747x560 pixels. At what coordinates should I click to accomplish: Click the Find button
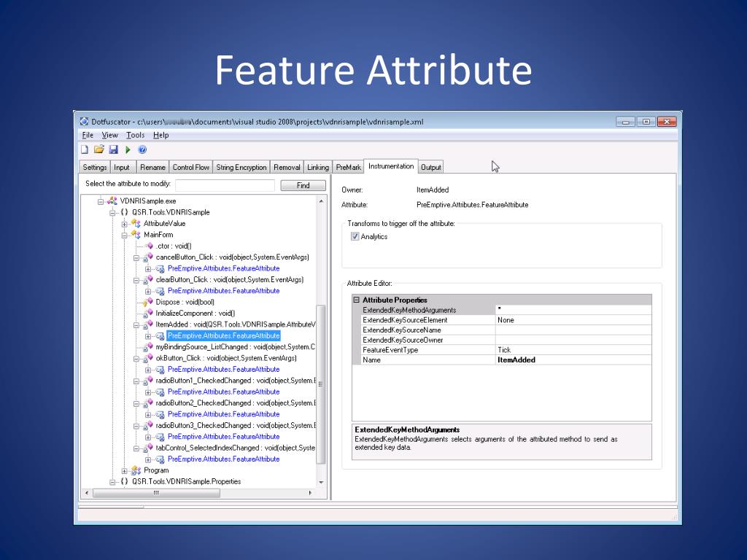pyautogui.click(x=303, y=185)
